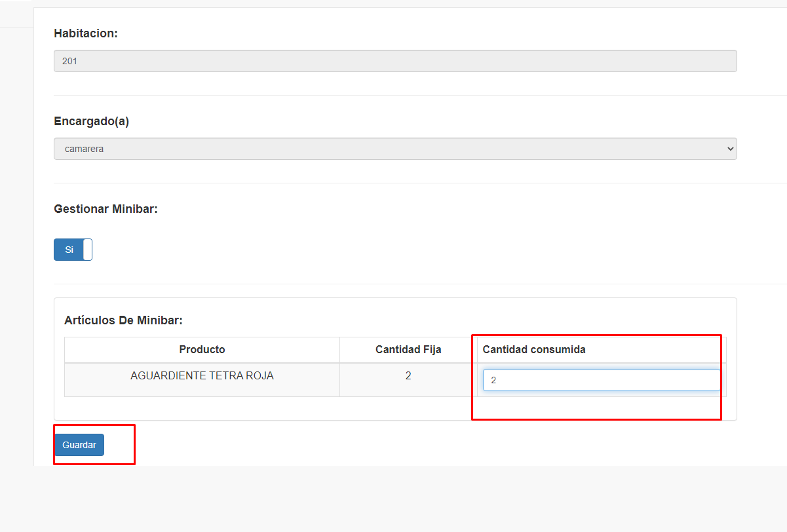The image size is (787, 532).
Task: Click the Producto column header
Action: [202, 350]
